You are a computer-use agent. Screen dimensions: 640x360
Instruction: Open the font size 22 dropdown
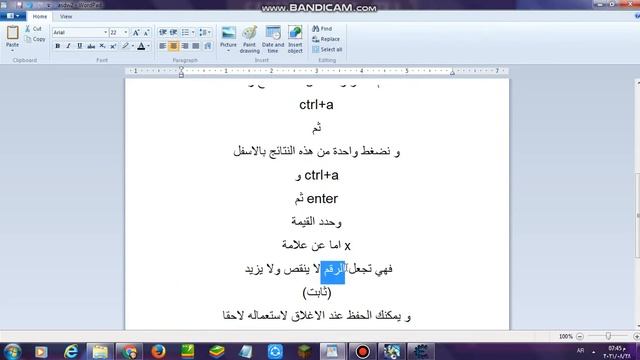click(x=126, y=32)
